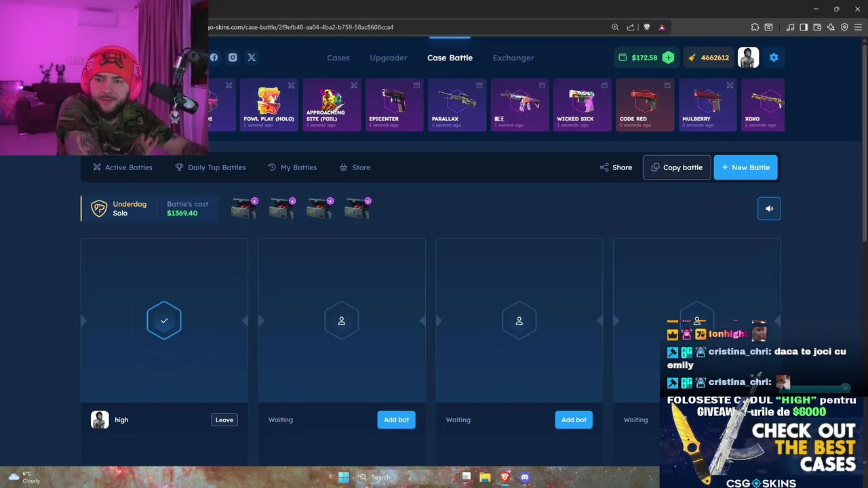Open the PARALLAX drop card
The width and height of the screenshot is (868, 488).
click(457, 105)
